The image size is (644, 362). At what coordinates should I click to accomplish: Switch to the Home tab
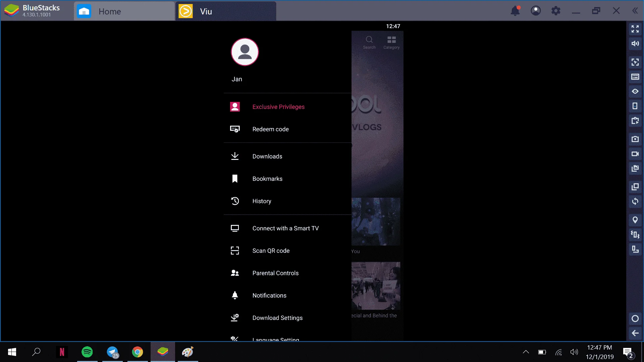pos(124,11)
